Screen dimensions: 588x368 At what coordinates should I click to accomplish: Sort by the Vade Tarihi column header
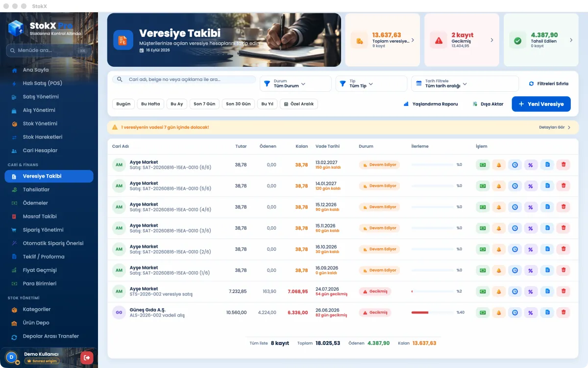click(x=328, y=146)
